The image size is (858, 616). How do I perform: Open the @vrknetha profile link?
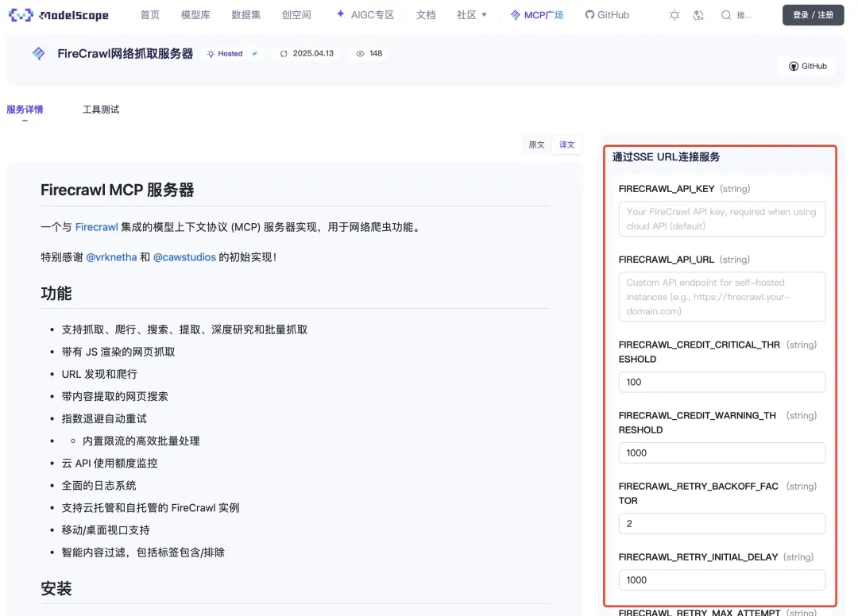tap(111, 257)
